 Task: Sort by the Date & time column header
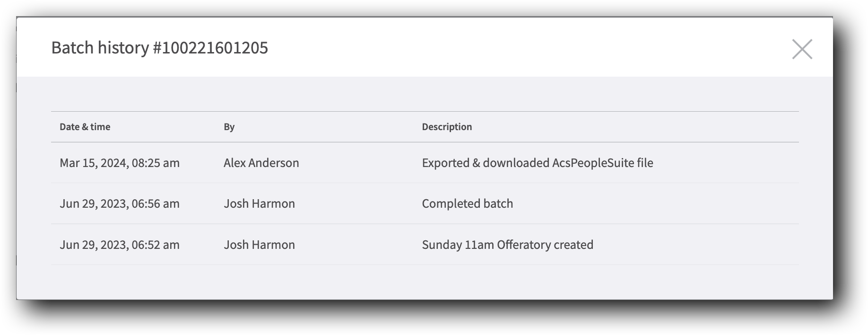85,127
